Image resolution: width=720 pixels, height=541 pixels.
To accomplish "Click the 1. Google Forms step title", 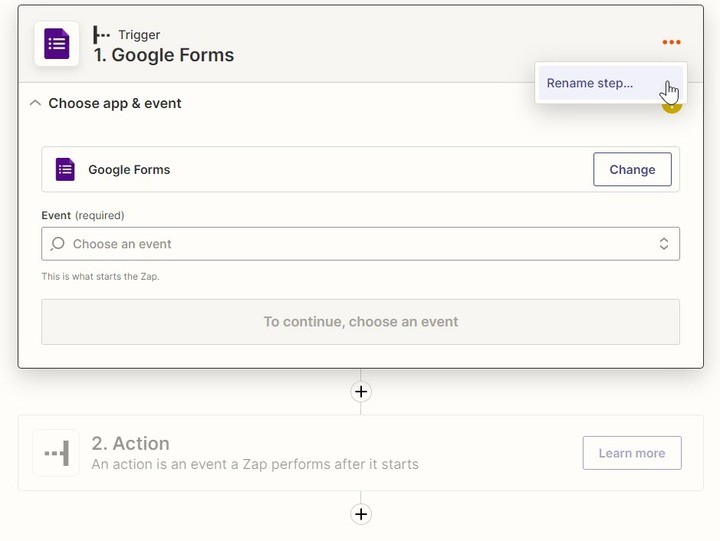I will (164, 55).
